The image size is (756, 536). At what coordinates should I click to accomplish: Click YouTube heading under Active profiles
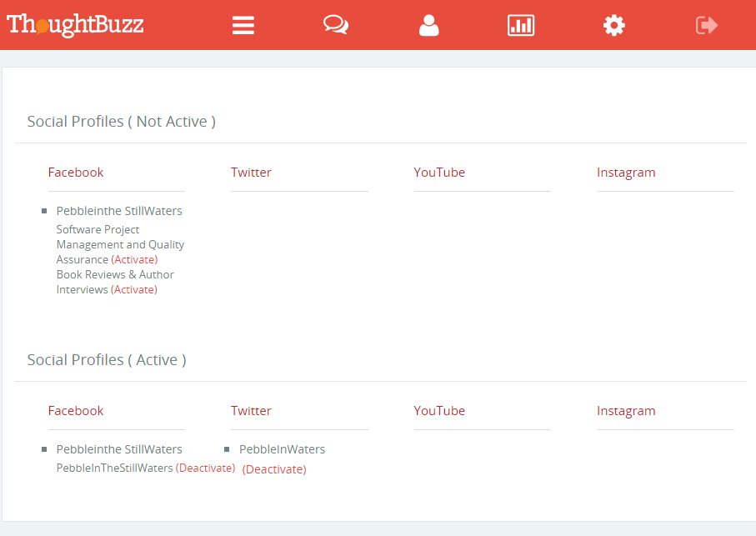tap(439, 411)
